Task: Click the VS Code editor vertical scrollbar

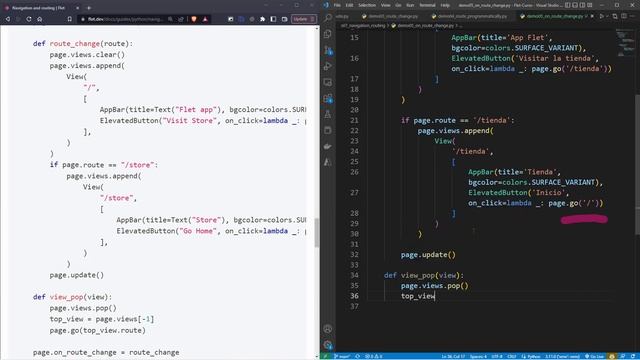Action: (x=637, y=164)
